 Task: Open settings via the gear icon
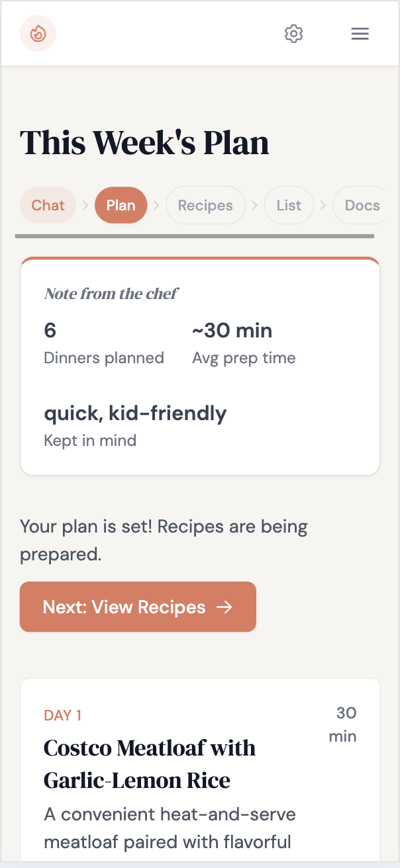point(293,34)
